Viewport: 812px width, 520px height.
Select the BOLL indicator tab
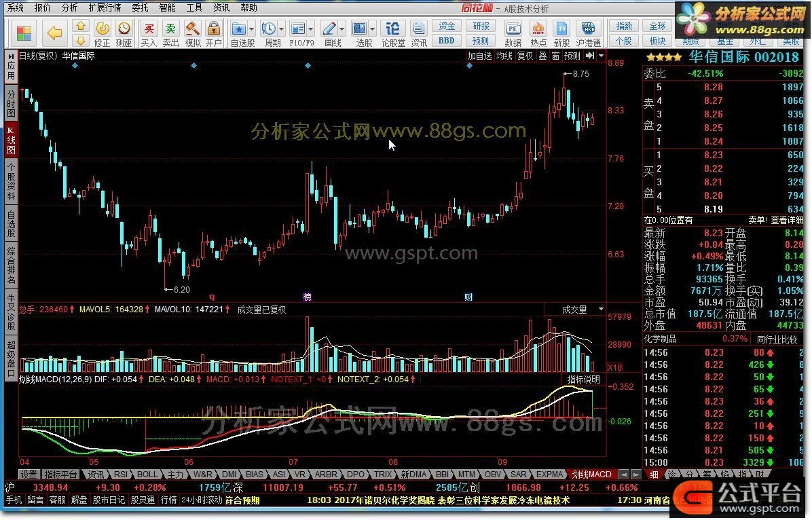(x=147, y=474)
